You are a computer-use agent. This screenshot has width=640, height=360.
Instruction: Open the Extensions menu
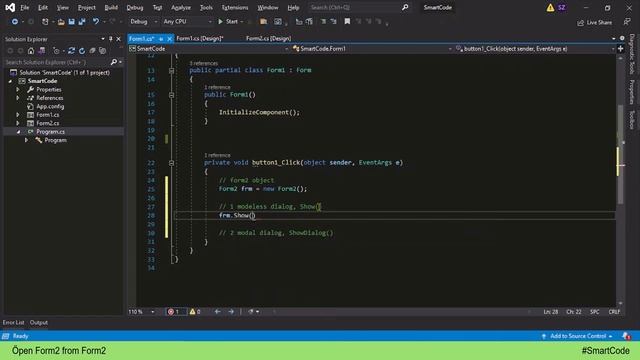[x=235, y=7]
